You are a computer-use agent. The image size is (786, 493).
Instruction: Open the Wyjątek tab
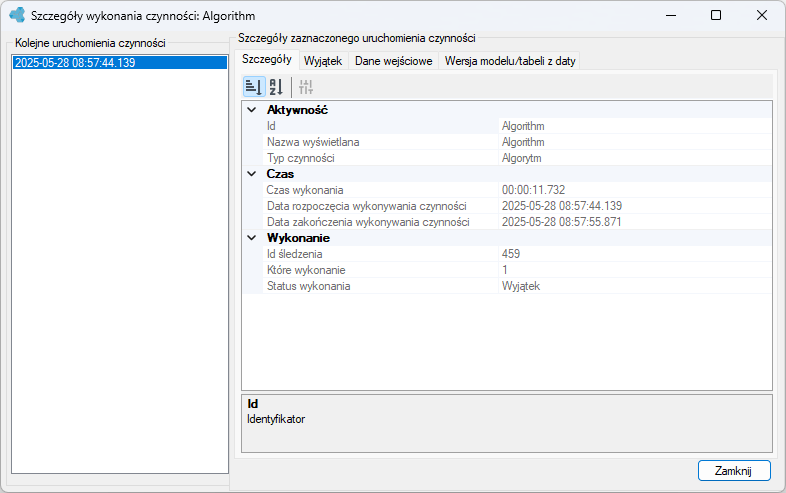[x=323, y=61]
